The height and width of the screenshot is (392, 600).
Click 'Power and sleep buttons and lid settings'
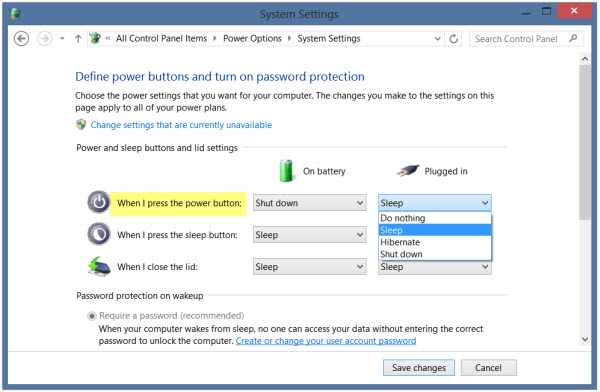click(157, 148)
